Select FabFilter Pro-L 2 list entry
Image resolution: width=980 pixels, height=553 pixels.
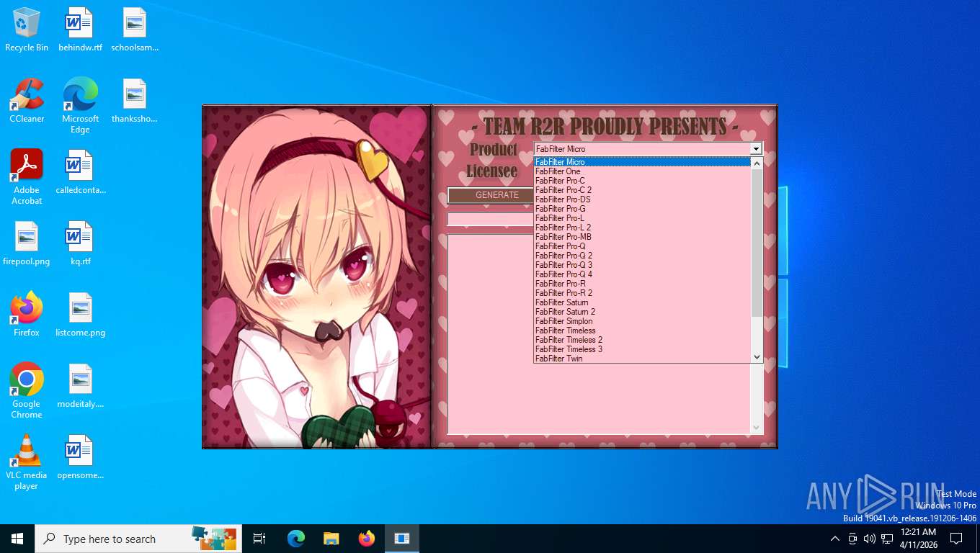[642, 228]
